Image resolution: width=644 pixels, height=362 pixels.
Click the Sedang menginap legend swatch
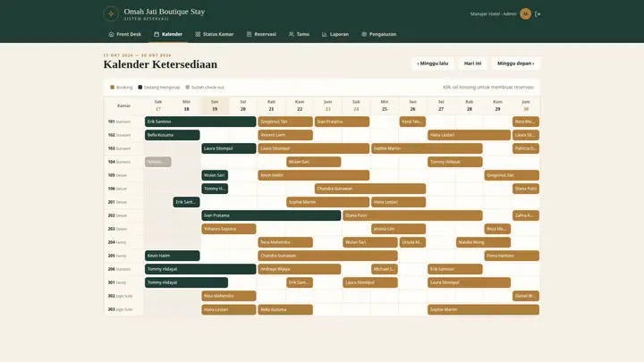point(140,87)
